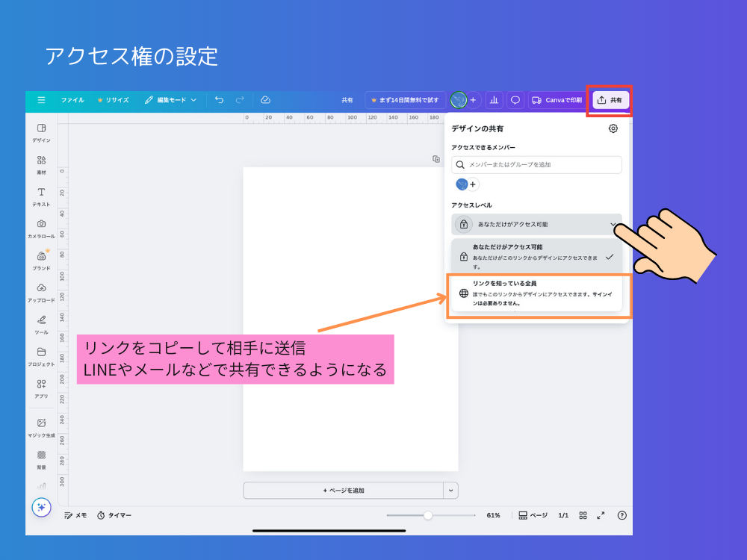Image resolution: width=747 pixels, height=560 pixels.
Task: Open the help question mark icon
Action: coord(622,515)
